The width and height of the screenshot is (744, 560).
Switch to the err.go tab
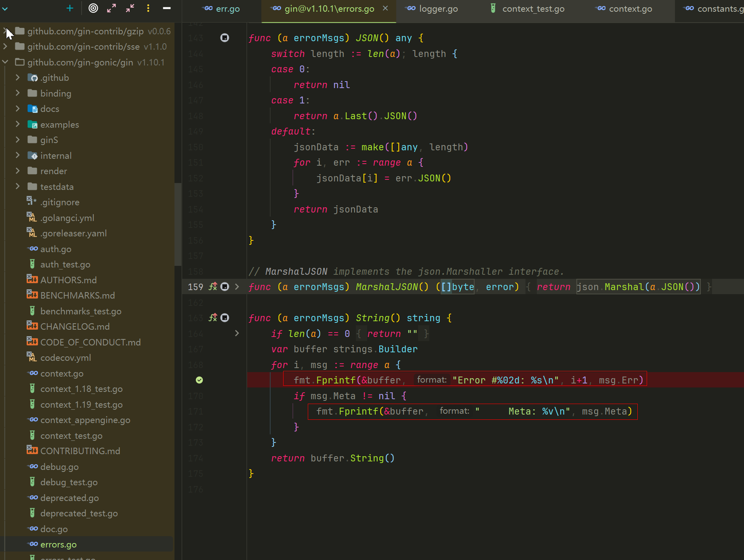[x=222, y=8]
